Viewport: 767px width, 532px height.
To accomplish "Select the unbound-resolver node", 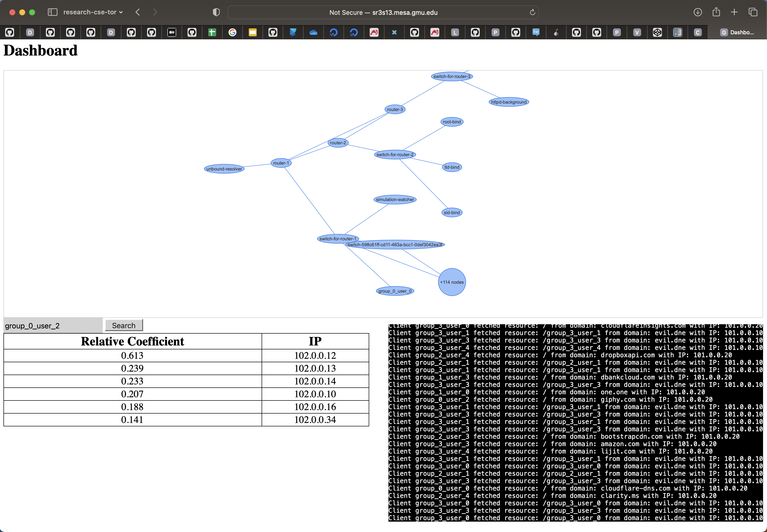I will point(224,169).
